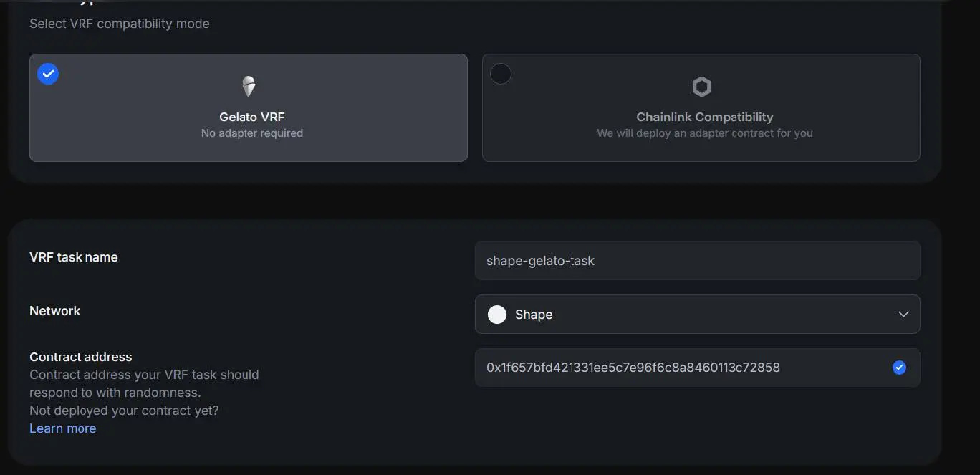Click the Gelato ice cream logo icon
980x475 pixels.
point(249,87)
